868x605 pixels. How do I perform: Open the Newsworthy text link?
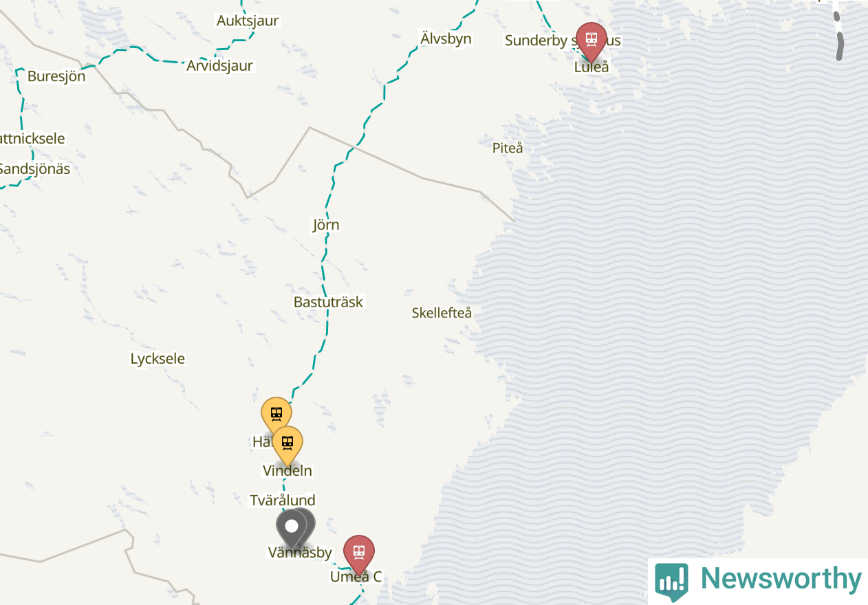click(x=781, y=580)
